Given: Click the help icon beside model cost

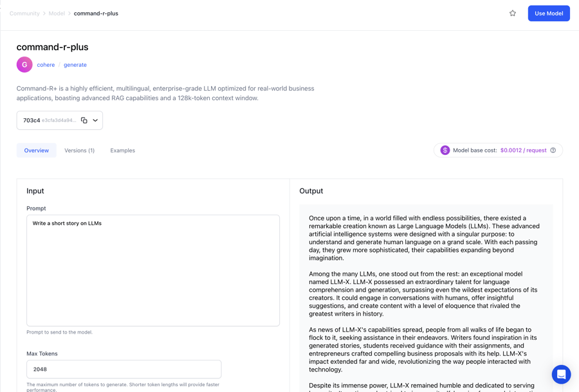Looking at the screenshot, I should coord(553,150).
